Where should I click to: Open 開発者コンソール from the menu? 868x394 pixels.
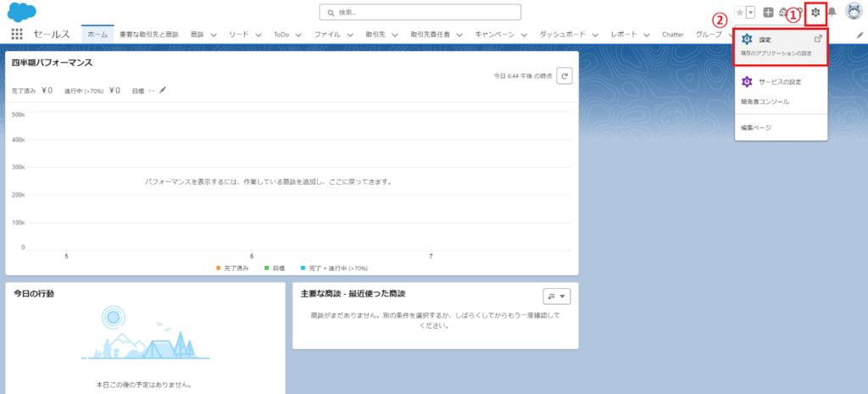[x=765, y=102]
